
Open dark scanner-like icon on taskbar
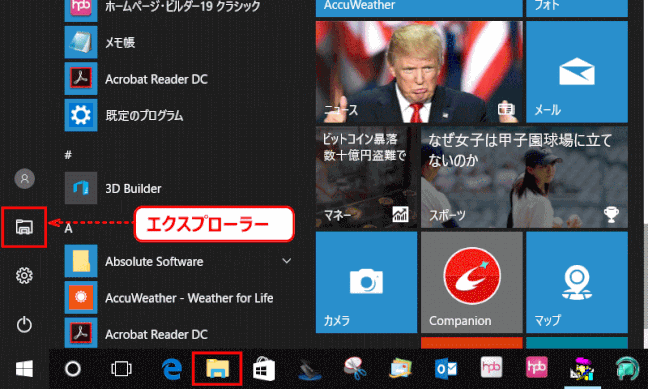pos(310,369)
